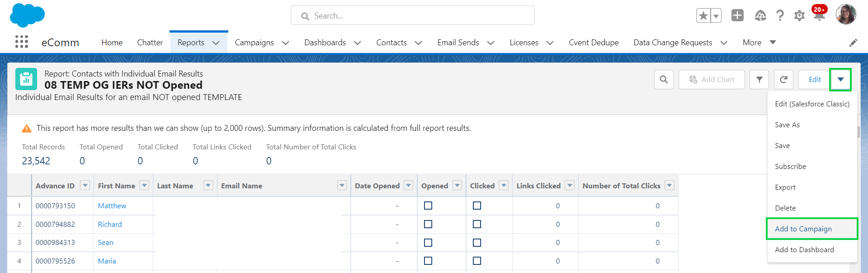Open the Advance ID column menu arrow
The image size is (868, 273).
[85, 186]
